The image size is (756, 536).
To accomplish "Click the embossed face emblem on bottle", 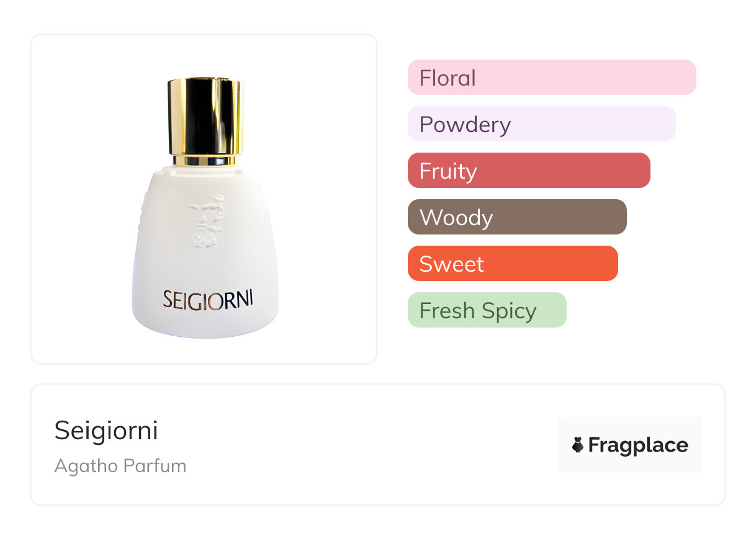I will [207, 222].
